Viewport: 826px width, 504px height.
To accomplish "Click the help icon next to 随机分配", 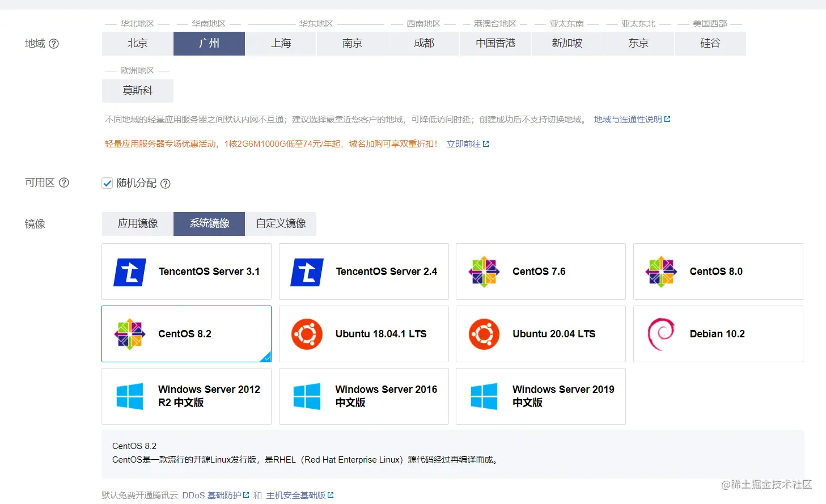I will coord(166,184).
